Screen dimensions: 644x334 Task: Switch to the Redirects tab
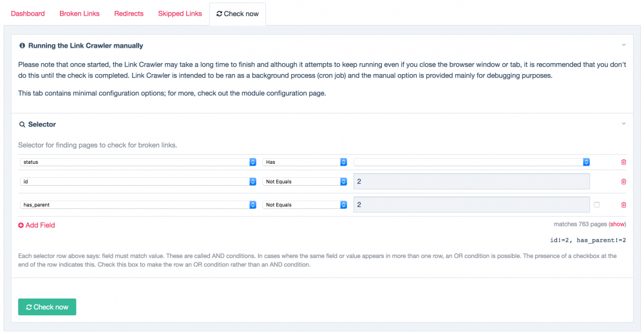tap(129, 14)
